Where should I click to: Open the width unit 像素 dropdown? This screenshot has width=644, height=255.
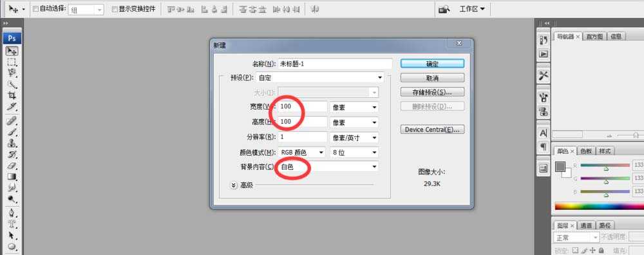(x=354, y=107)
